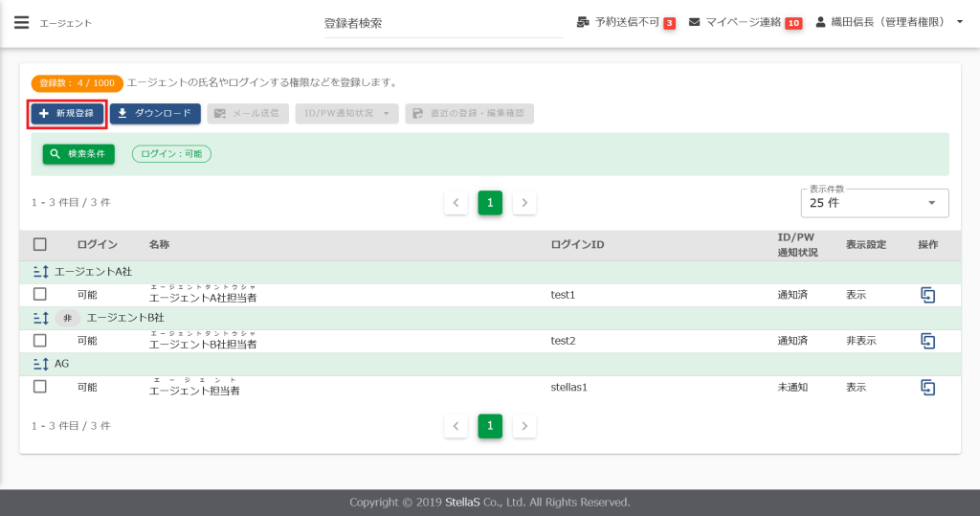
Task: Click next page arrow in bottom pagination
Action: [x=524, y=426]
